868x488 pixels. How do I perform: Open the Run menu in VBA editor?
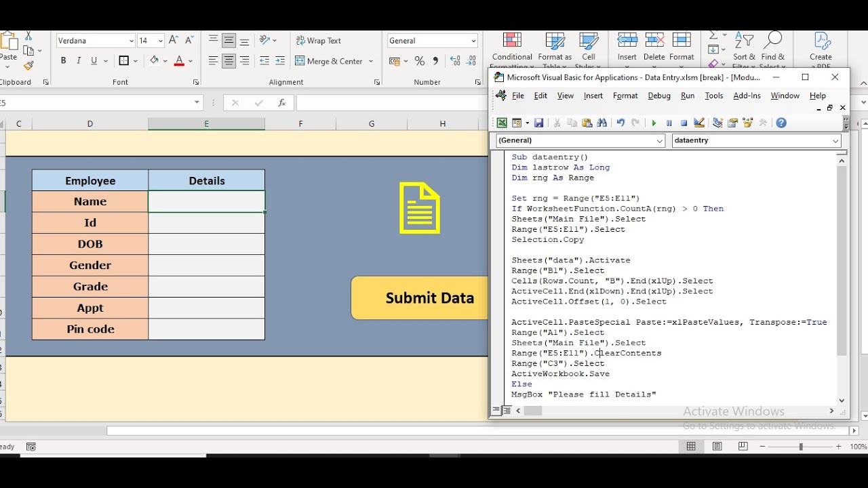pyautogui.click(x=688, y=96)
